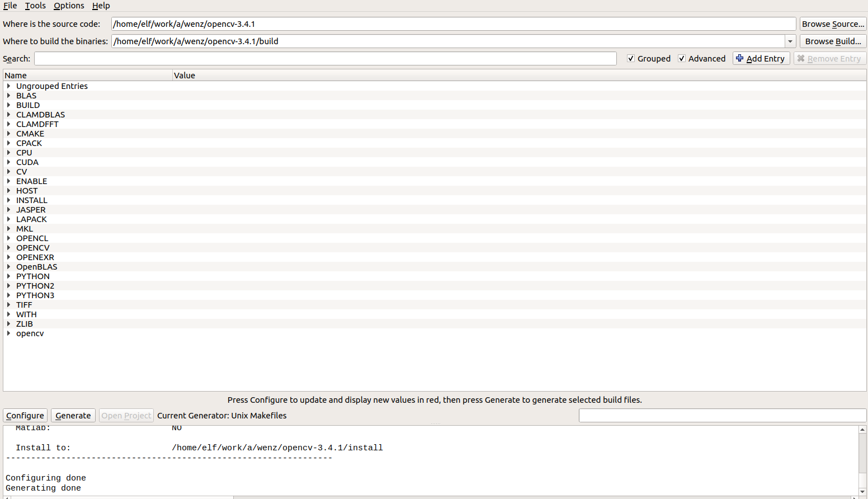Select the CPU tree row
This screenshot has width=868, height=499.
tap(435, 153)
